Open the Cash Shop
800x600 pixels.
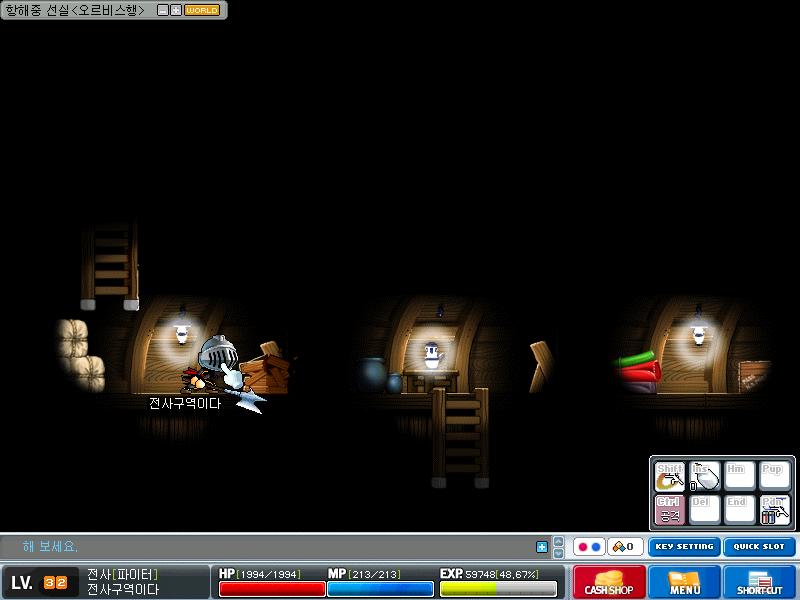coord(609,583)
